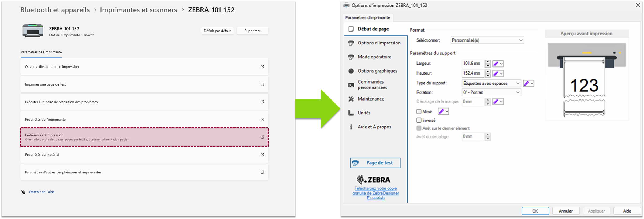Open the Rotation dropdown
The width and height of the screenshot is (644, 219).
coord(491,92)
